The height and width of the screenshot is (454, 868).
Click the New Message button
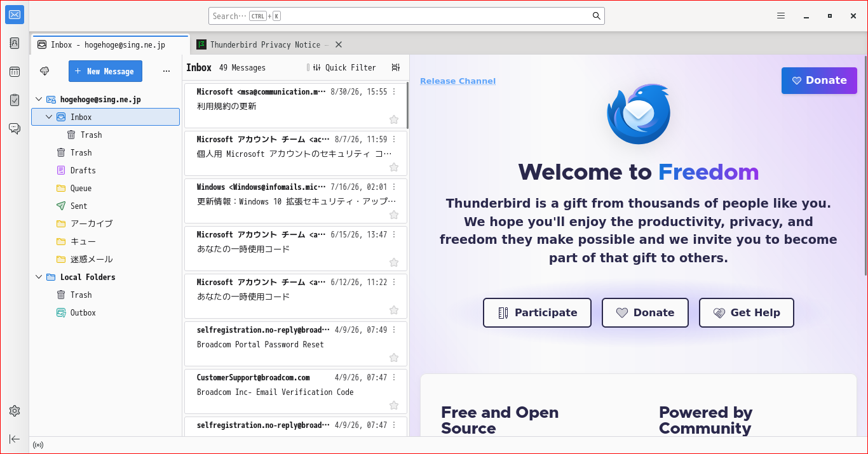click(105, 71)
